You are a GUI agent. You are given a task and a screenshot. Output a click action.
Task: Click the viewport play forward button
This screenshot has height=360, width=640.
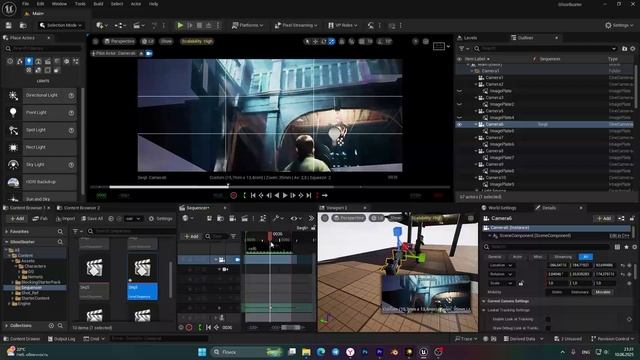[x=285, y=196]
